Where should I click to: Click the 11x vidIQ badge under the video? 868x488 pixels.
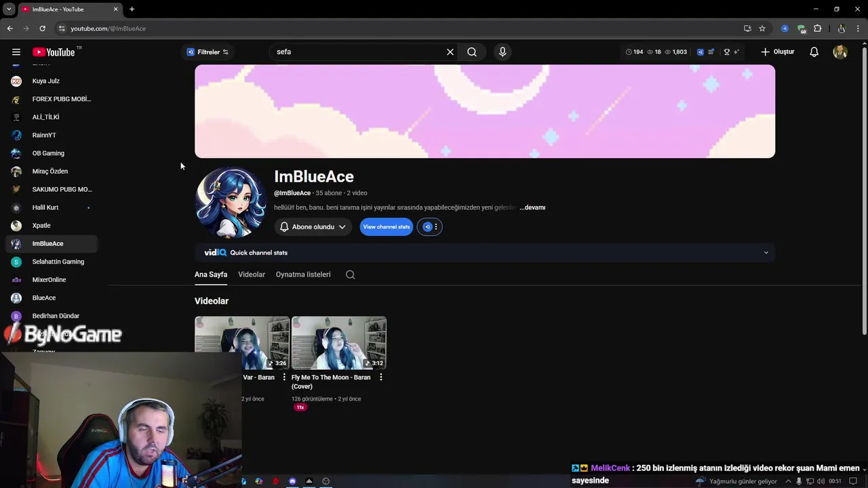click(x=300, y=407)
